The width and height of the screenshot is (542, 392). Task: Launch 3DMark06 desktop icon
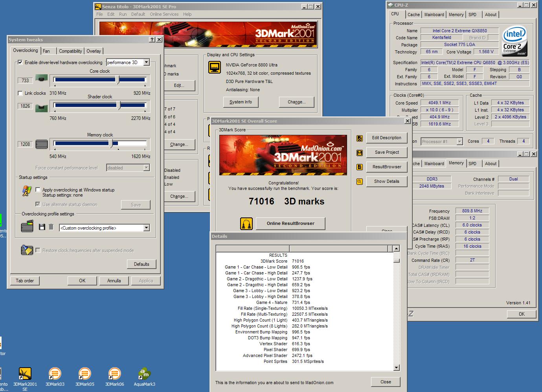pos(114,374)
